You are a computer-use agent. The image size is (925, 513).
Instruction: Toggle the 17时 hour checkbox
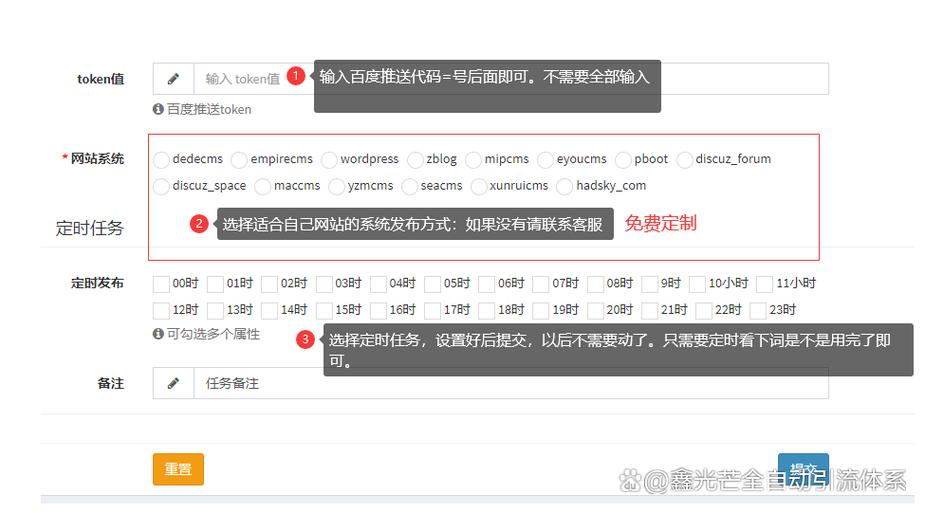point(433,310)
